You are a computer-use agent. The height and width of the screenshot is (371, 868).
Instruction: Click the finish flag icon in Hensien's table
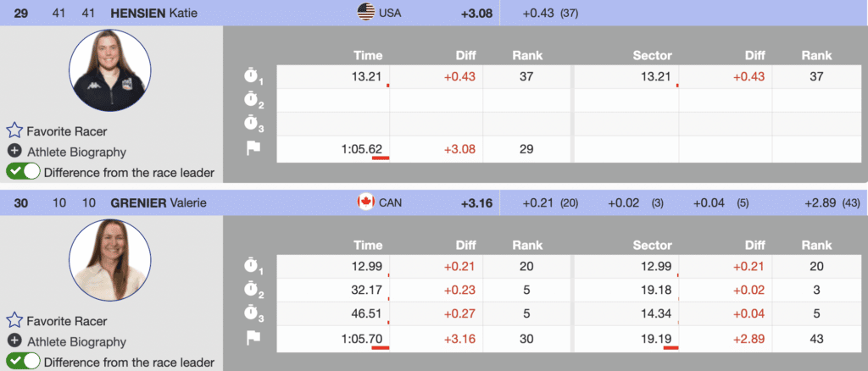253,147
